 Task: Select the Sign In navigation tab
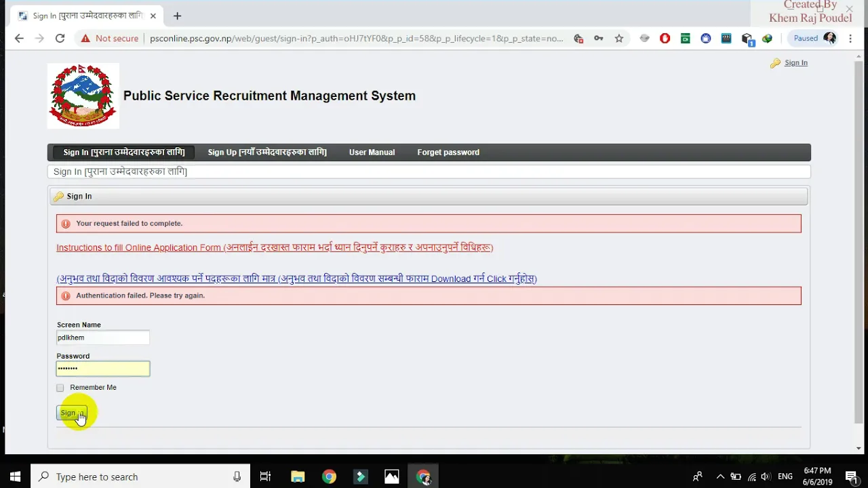pos(124,152)
